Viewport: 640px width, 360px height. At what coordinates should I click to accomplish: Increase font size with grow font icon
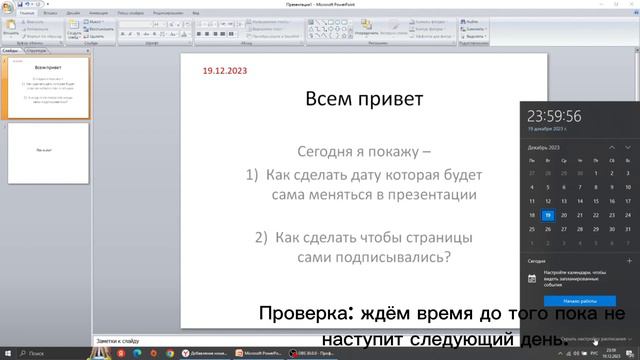[x=171, y=24]
